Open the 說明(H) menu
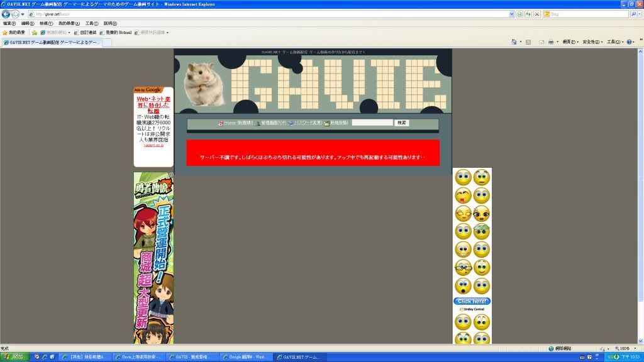This screenshot has height=362, width=644. tap(110, 23)
